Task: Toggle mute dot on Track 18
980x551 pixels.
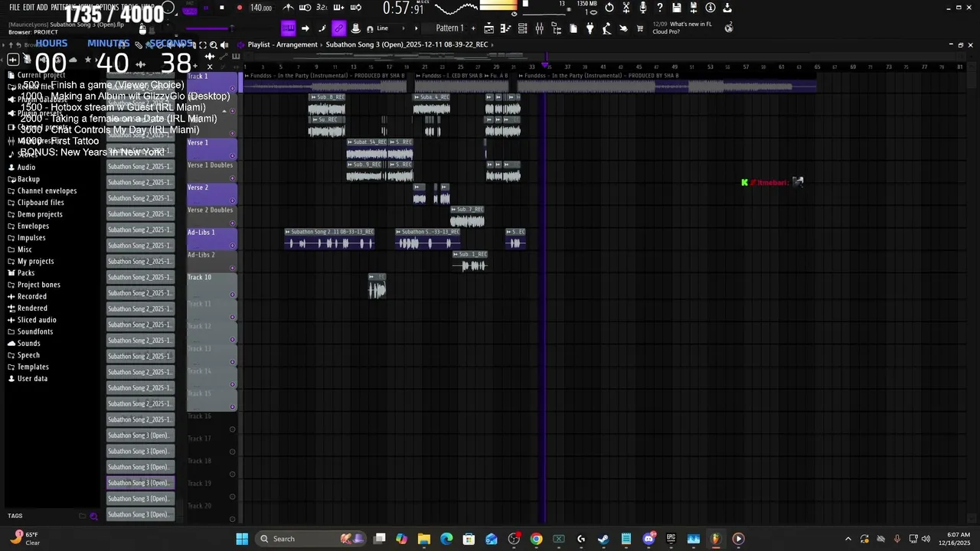Action: 233,474
